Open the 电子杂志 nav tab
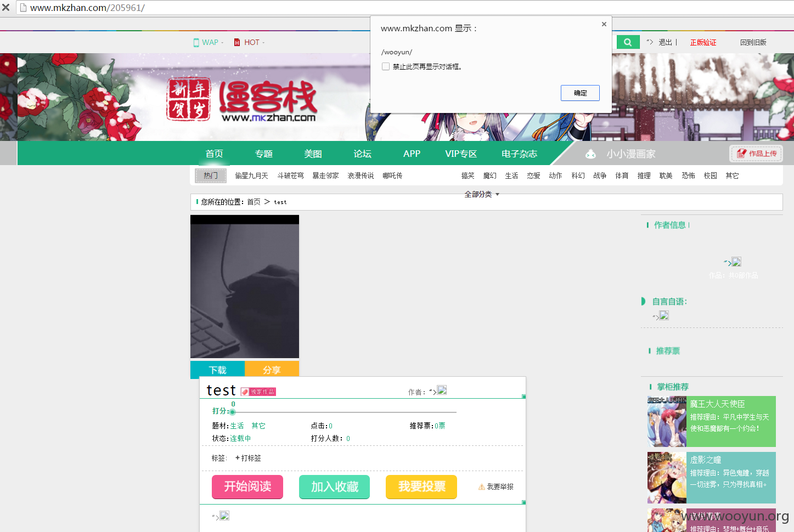 pos(519,154)
